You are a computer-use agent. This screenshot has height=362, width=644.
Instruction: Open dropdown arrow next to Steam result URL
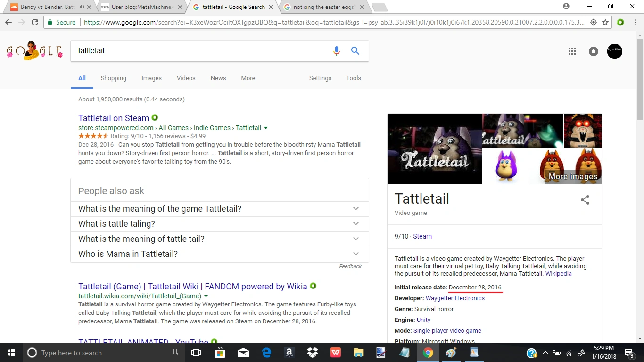pos(266,128)
